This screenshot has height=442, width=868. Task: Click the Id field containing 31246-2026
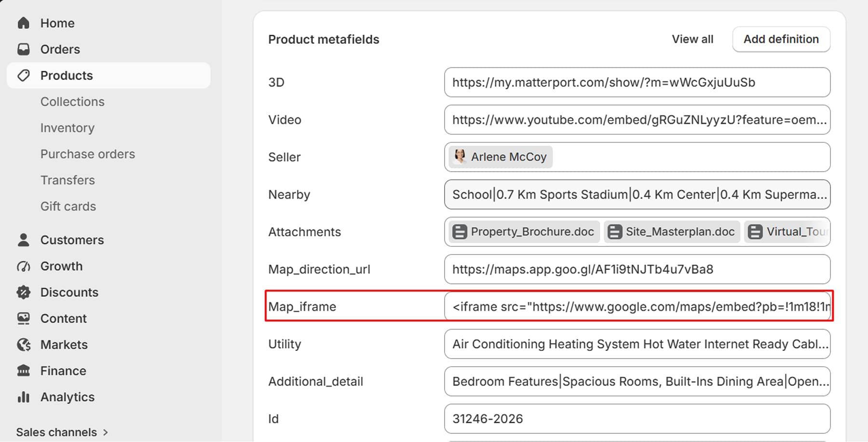[x=637, y=419]
